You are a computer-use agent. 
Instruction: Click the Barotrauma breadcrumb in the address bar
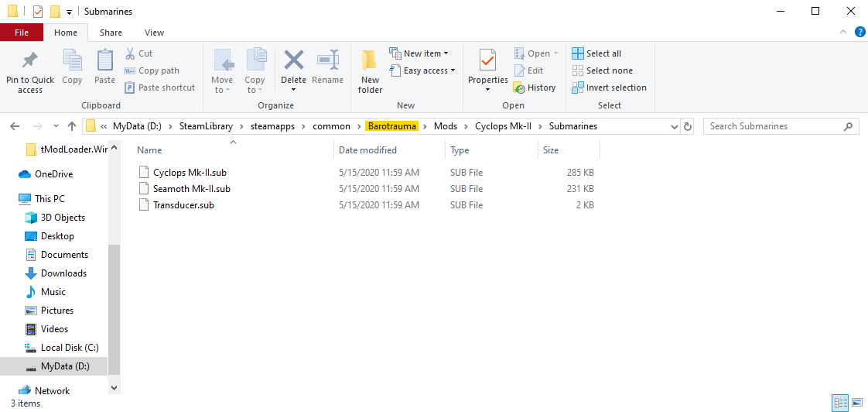click(391, 126)
